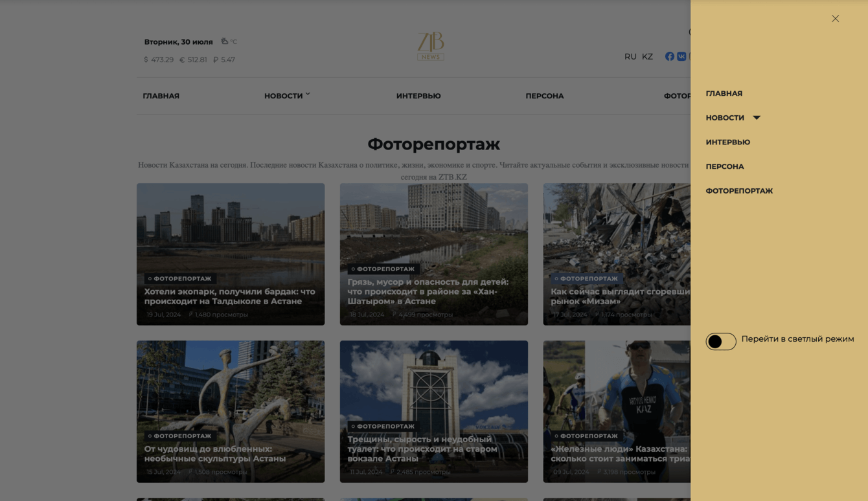Click the weather icon beside the date
The width and height of the screenshot is (868, 501).
pos(225,41)
